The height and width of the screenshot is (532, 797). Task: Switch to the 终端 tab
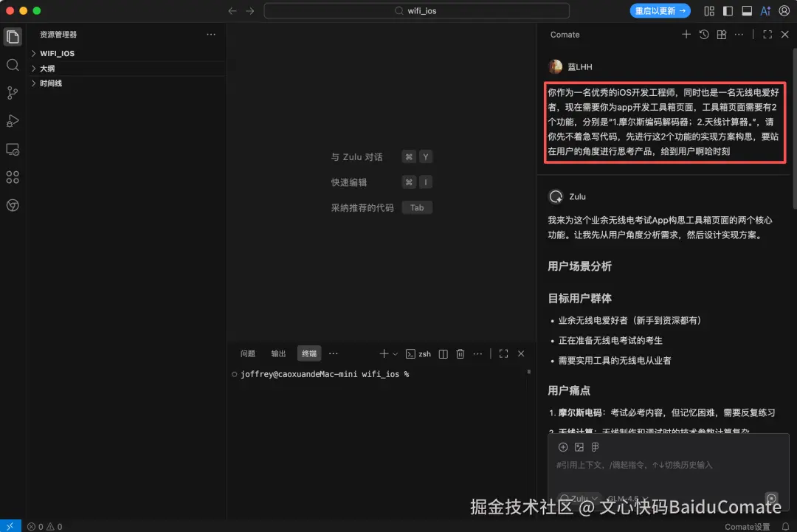point(309,353)
